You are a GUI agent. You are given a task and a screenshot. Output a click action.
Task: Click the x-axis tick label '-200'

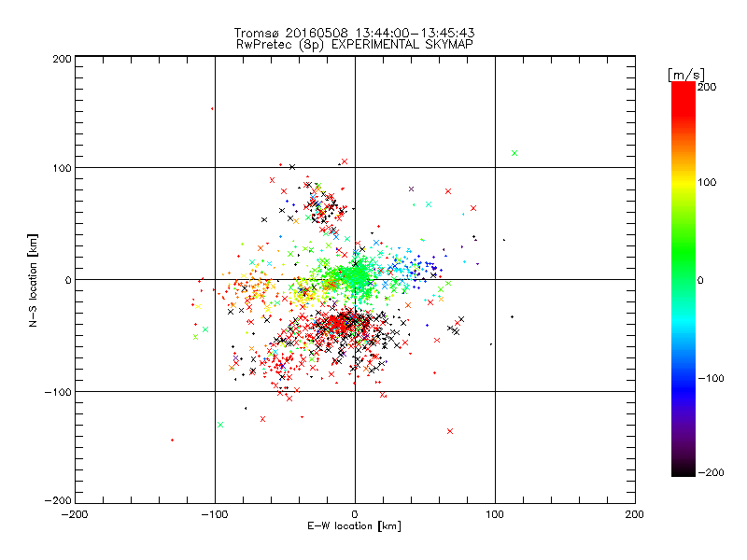coord(75,515)
